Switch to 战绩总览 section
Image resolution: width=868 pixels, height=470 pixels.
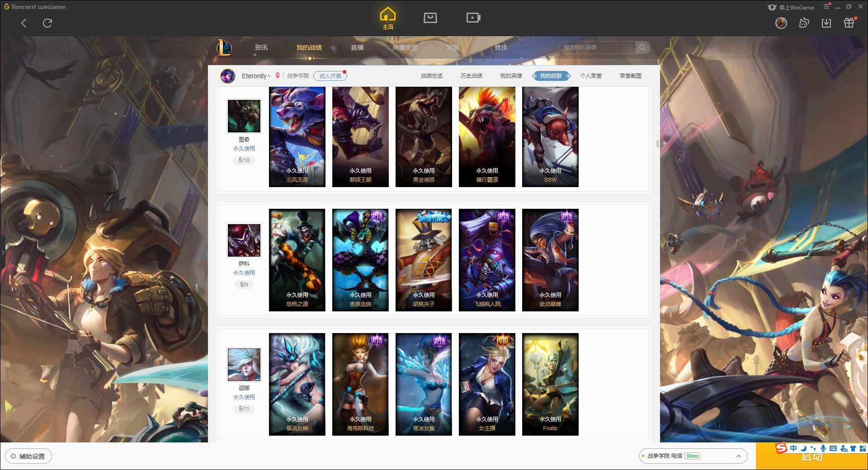(432, 76)
